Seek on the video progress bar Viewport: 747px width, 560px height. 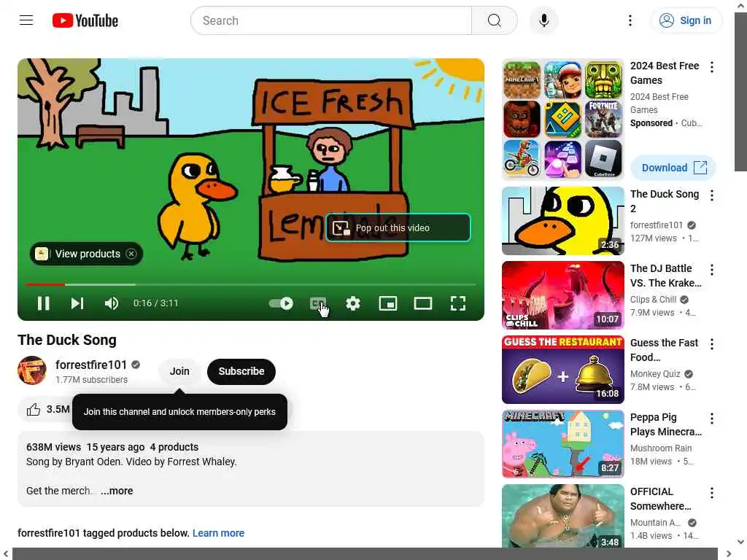click(251, 284)
